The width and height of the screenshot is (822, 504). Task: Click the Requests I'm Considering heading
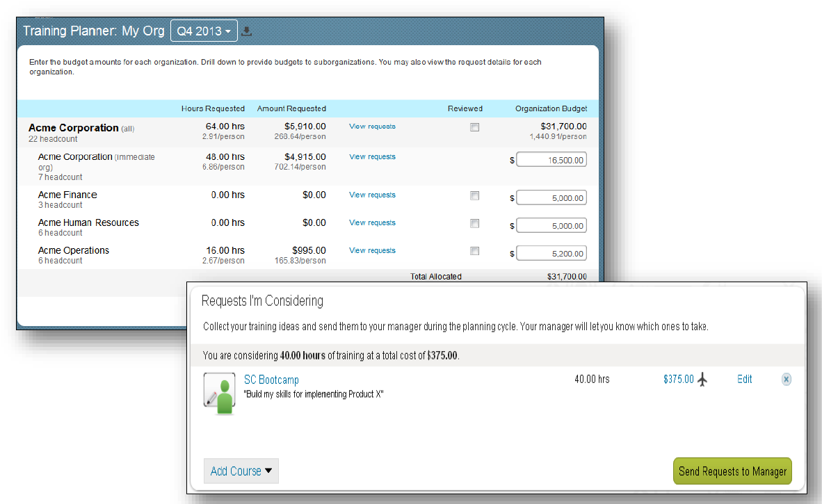262,301
